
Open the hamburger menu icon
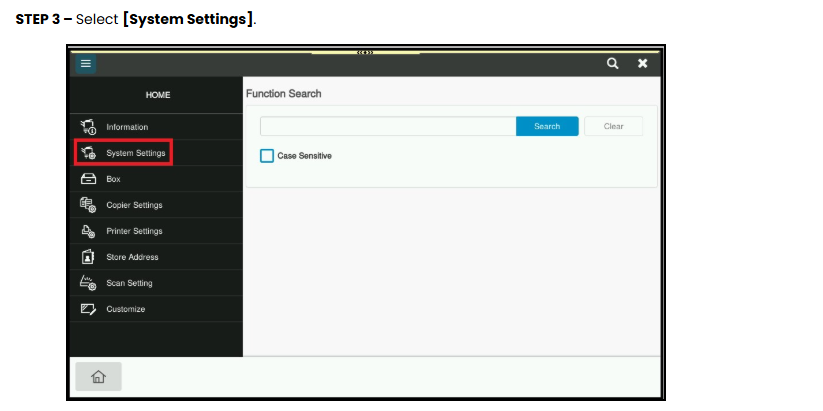pyautogui.click(x=86, y=64)
